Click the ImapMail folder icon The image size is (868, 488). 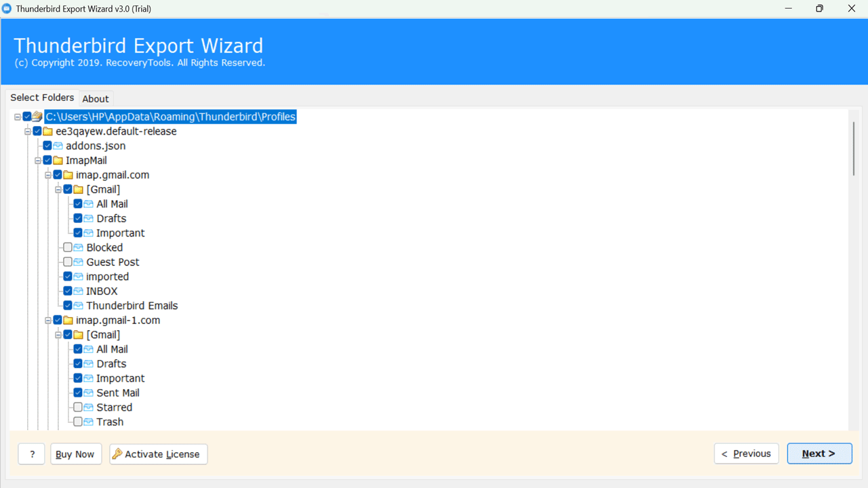pyautogui.click(x=58, y=161)
